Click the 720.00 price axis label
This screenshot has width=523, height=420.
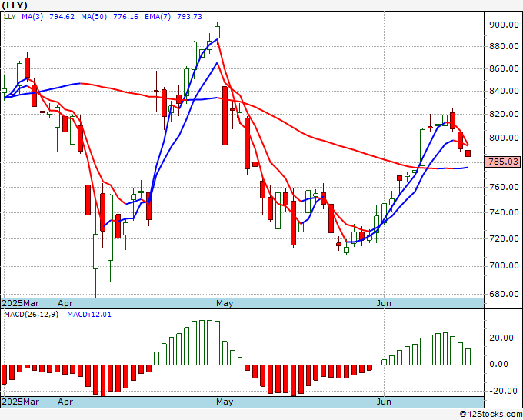pos(504,239)
